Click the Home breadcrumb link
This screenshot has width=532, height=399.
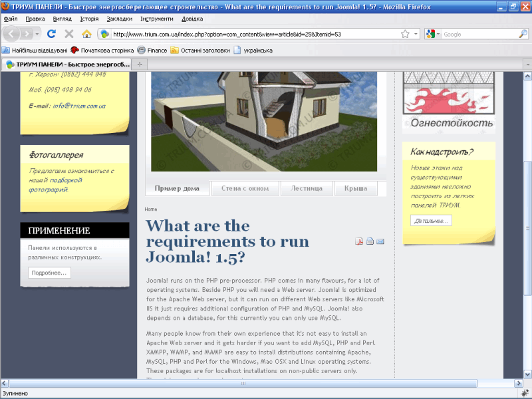(151, 209)
